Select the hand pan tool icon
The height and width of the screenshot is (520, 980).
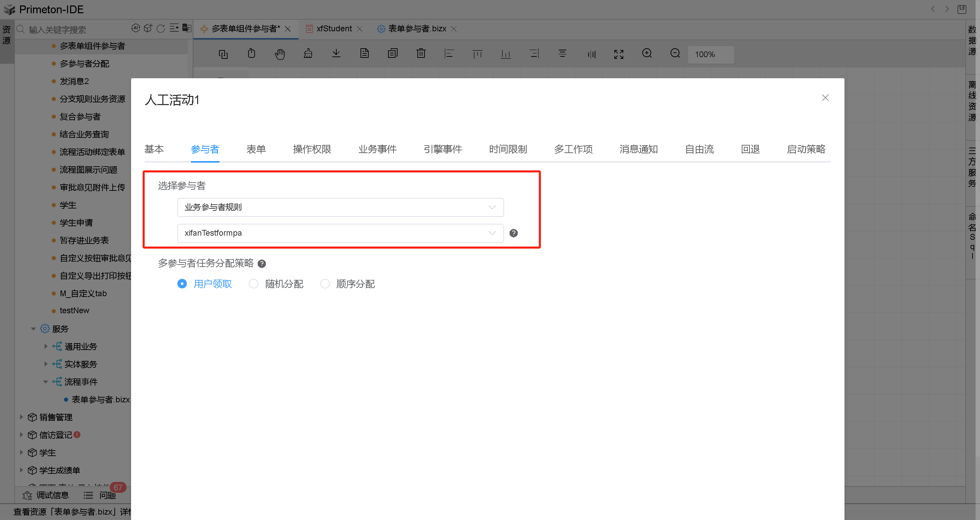point(279,54)
